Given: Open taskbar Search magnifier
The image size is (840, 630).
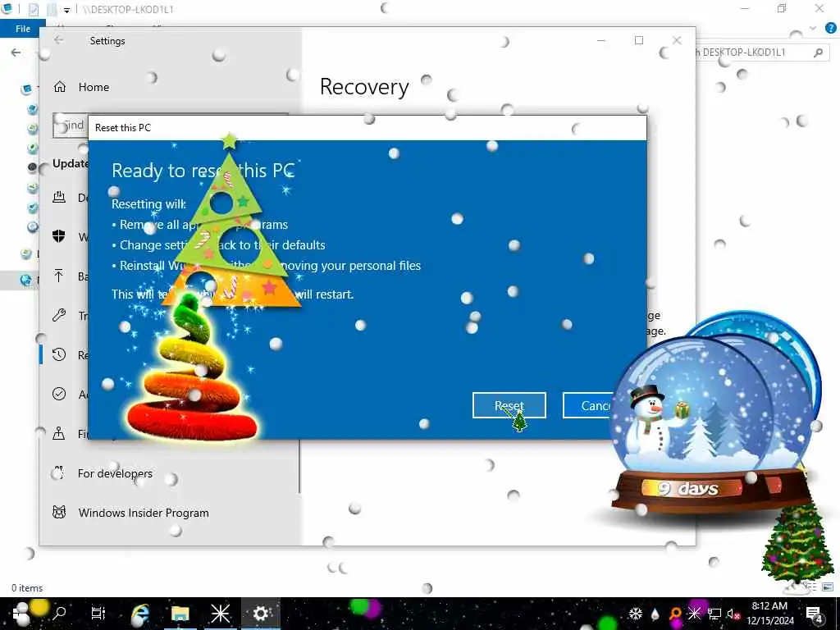Looking at the screenshot, I should point(59,613).
